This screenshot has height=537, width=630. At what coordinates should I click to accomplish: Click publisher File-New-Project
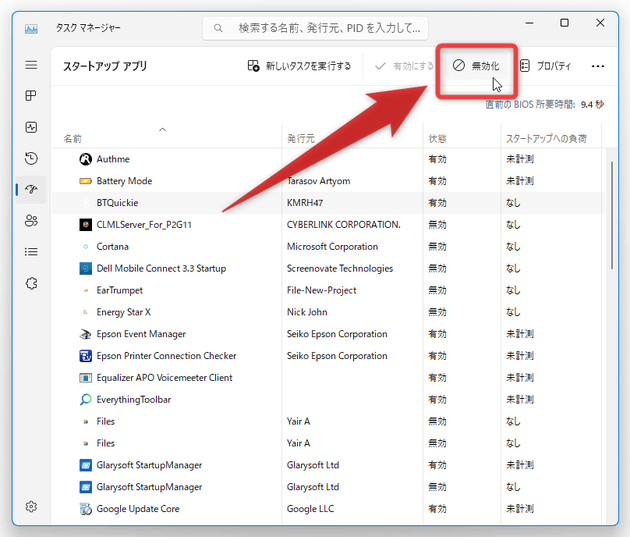tap(321, 290)
